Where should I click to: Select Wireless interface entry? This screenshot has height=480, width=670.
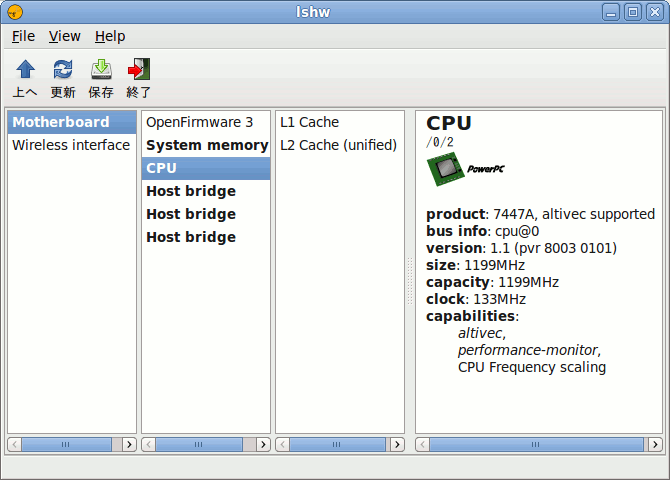pos(71,145)
